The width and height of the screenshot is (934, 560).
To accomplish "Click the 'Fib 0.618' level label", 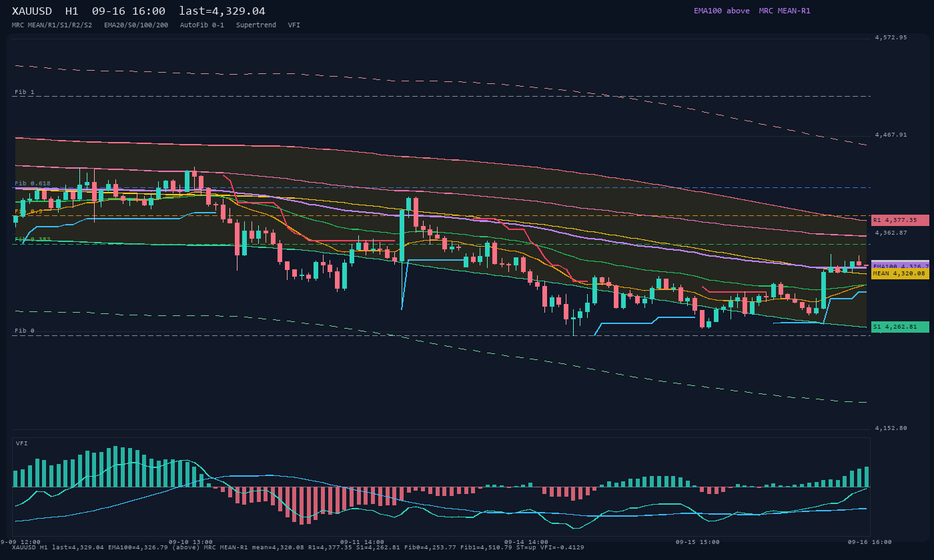I will pos(33,183).
